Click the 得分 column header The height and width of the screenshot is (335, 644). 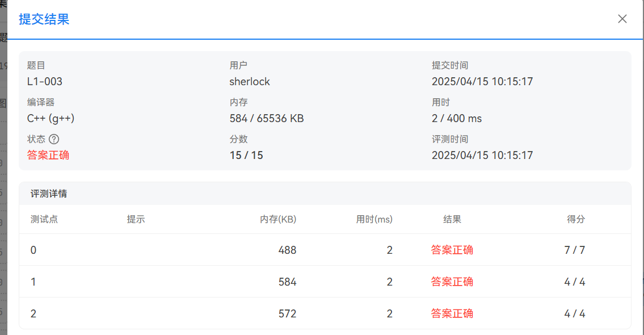click(576, 219)
